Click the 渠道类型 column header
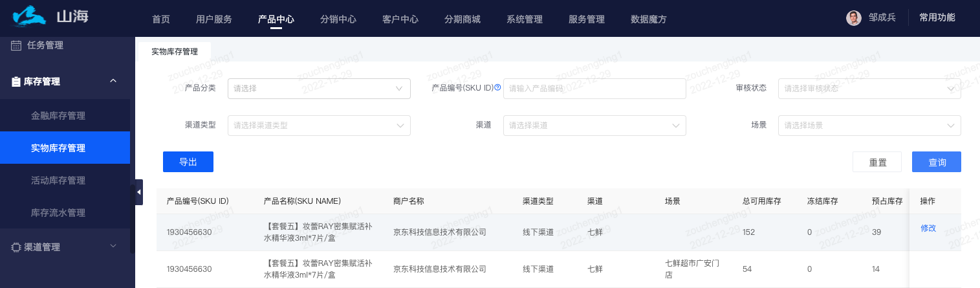980x288 pixels. [538, 201]
